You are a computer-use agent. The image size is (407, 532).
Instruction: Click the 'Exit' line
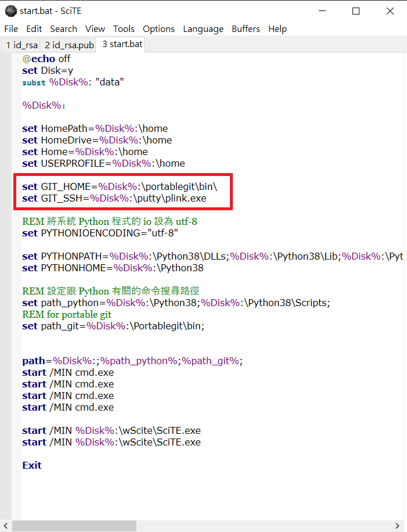click(32, 465)
